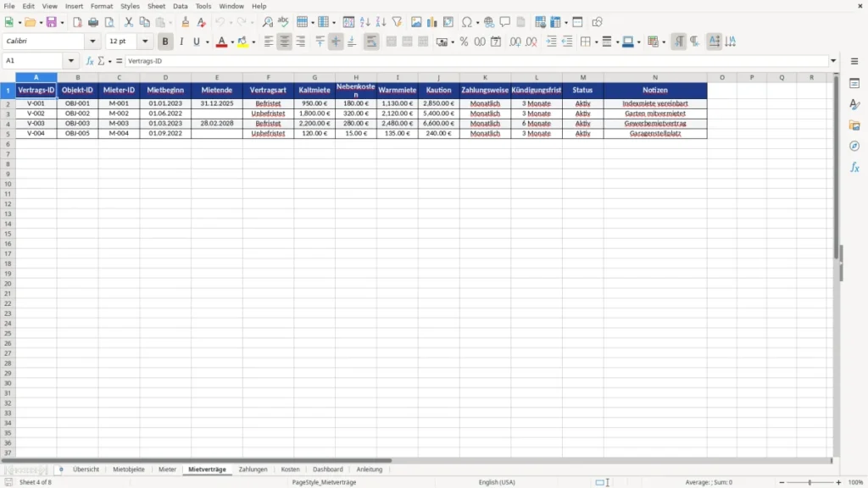The image size is (868, 488).
Task: Open font color dropdown arrow
Action: [232, 42]
